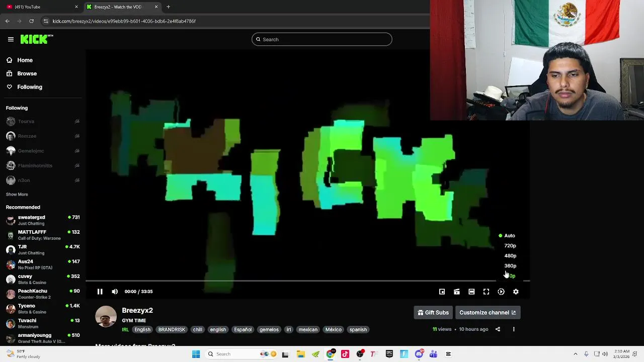Expand hidden system tray icons
This screenshot has width=644, height=362.
tap(576, 354)
